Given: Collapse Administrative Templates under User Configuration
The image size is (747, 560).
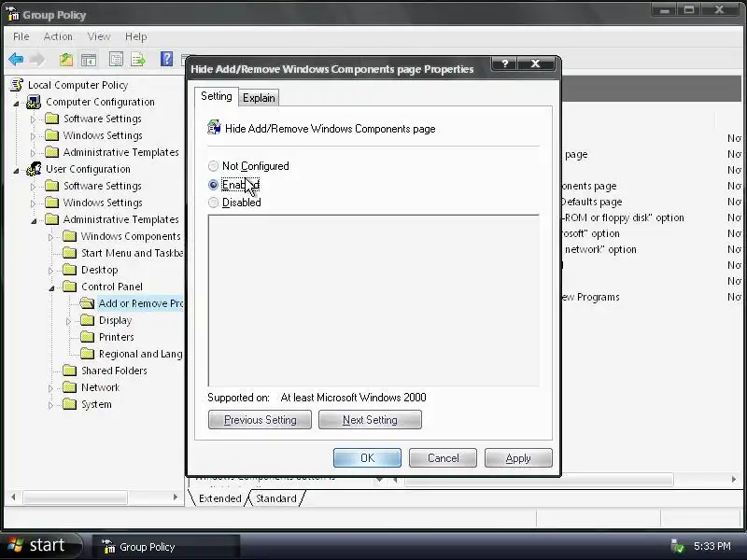Looking at the screenshot, I should tap(34, 220).
